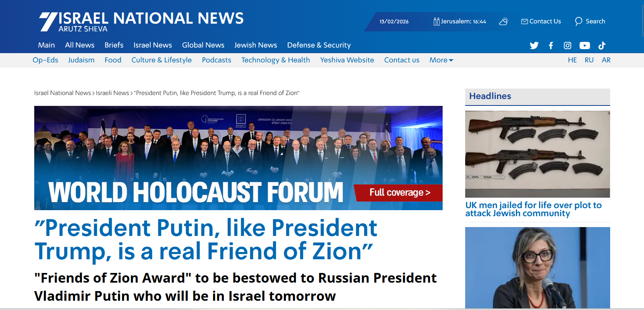Open the Op-Eds section

click(46, 60)
